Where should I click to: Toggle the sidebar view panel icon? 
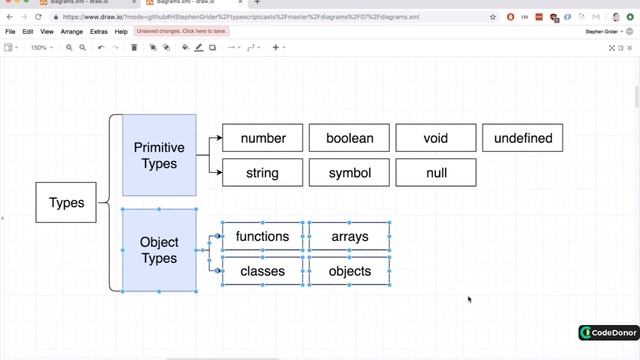(8, 47)
